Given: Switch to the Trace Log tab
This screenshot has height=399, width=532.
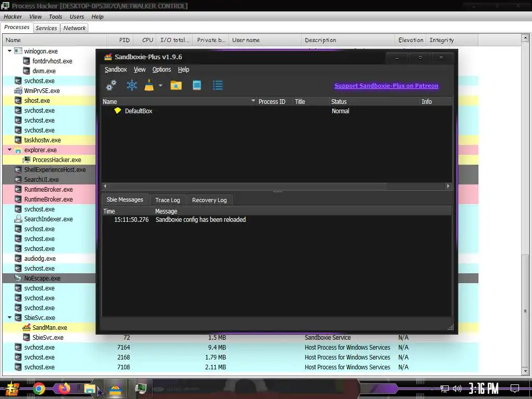Looking at the screenshot, I should point(168,200).
